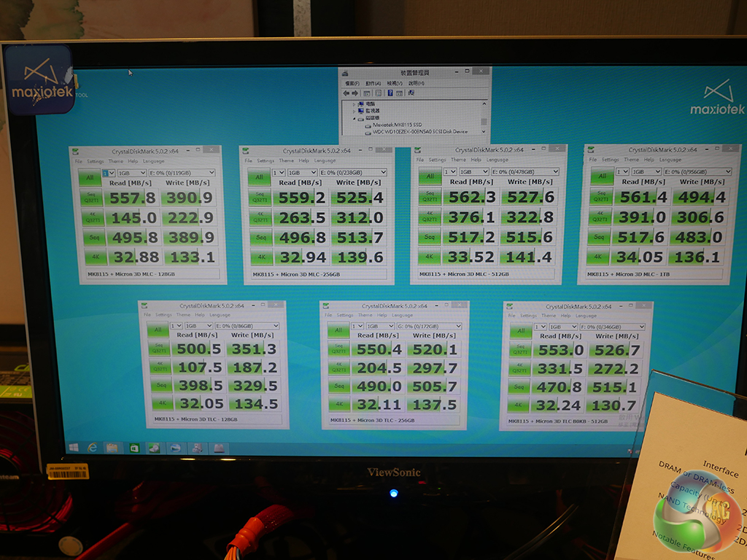Run Seq Q32T1 test in MLC 256GB window
Screen dimensions: 747x560
(260, 197)
